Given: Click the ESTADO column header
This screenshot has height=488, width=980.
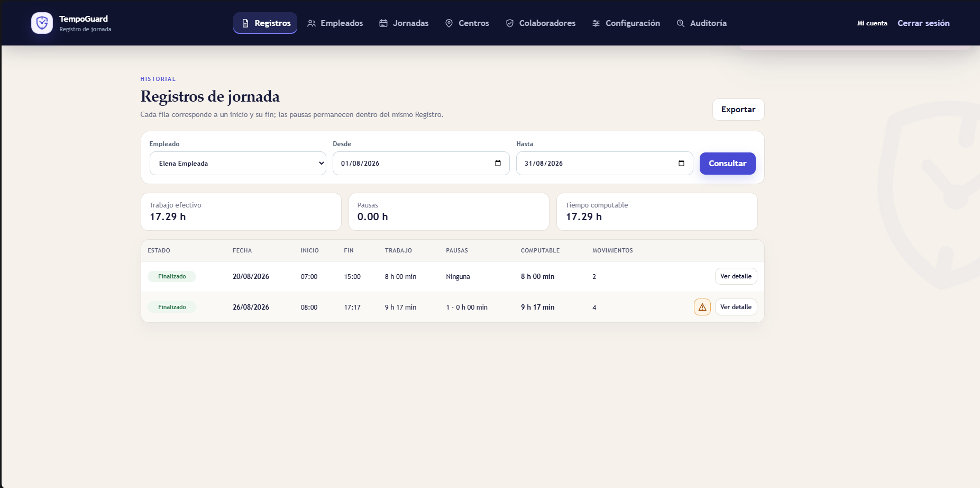Looking at the screenshot, I should click(159, 250).
